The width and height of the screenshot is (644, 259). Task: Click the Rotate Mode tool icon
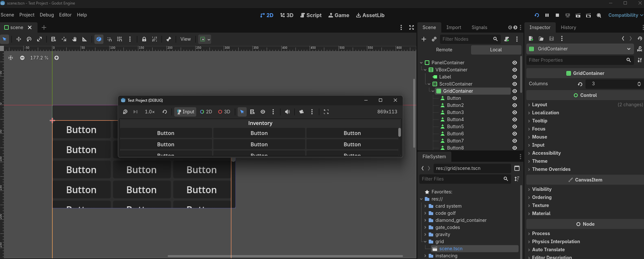[x=29, y=39]
